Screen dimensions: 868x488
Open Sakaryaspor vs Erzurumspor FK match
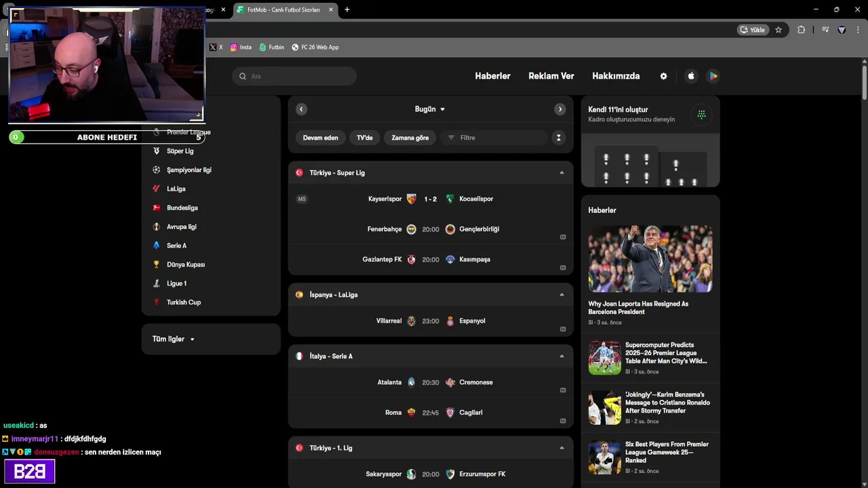pyautogui.click(x=431, y=474)
